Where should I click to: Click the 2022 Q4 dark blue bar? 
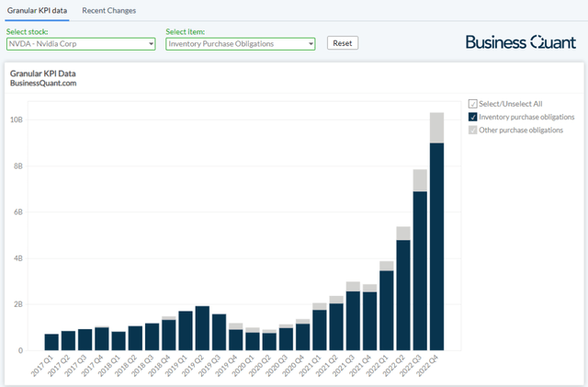point(438,246)
